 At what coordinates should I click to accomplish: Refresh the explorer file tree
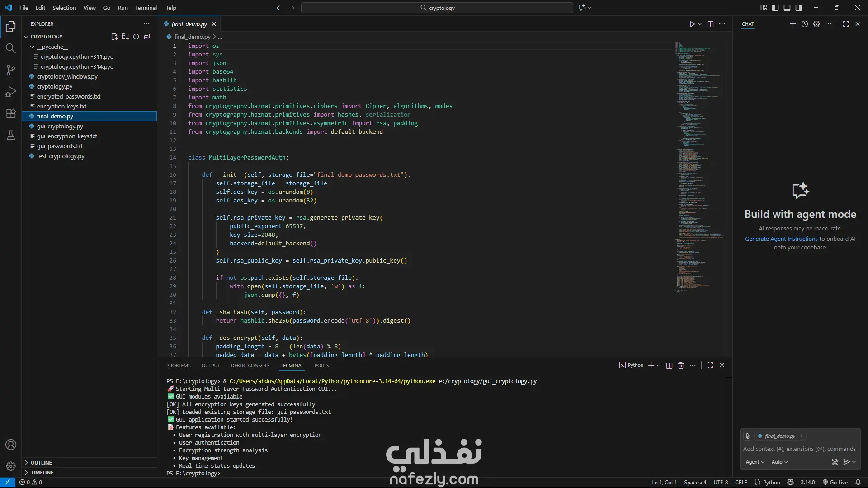click(x=136, y=37)
